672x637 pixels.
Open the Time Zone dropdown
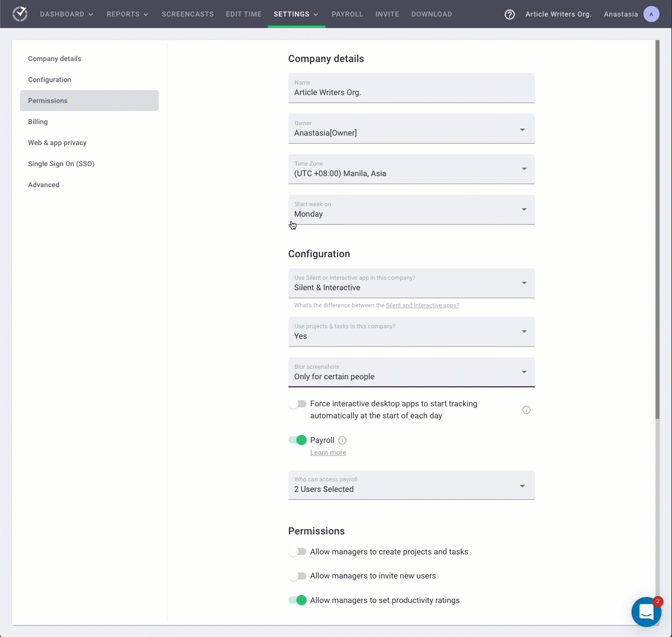click(411, 169)
